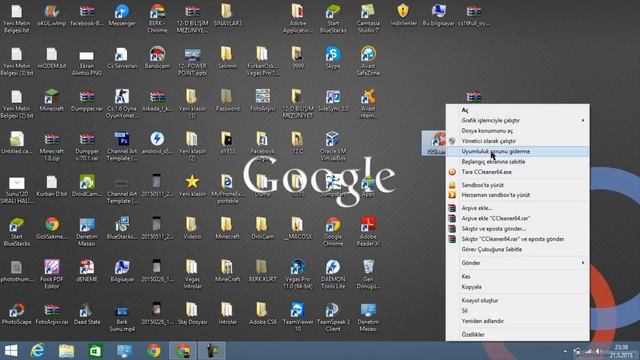Screen dimensions: 640x360
Task: Choose Başlangıç ekranına sabitle
Action: 518,162
